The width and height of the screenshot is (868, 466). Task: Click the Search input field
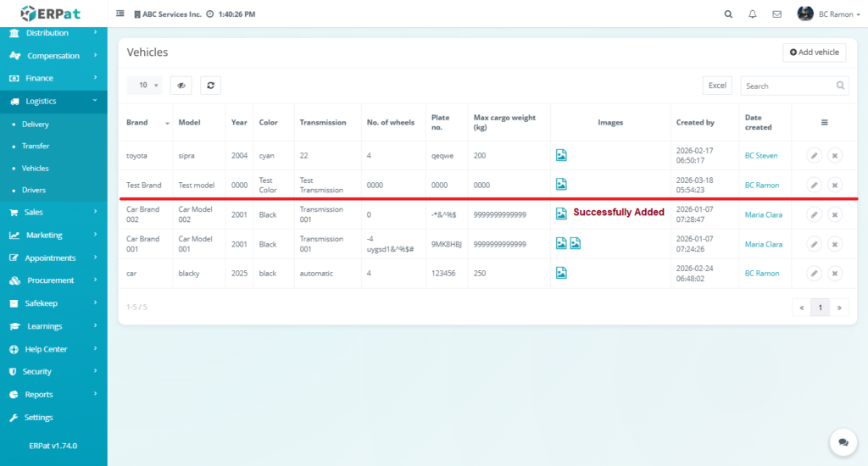pyautogui.click(x=787, y=86)
